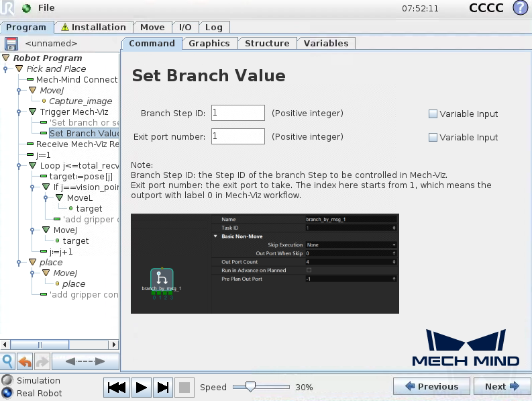Open the I/O tab

[185, 27]
